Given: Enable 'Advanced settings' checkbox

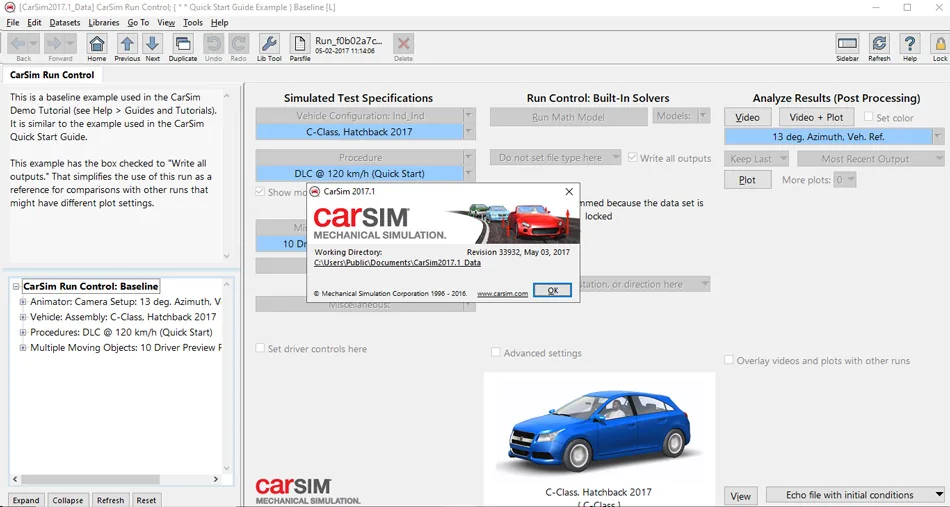Looking at the screenshot, I should point(496,352).
